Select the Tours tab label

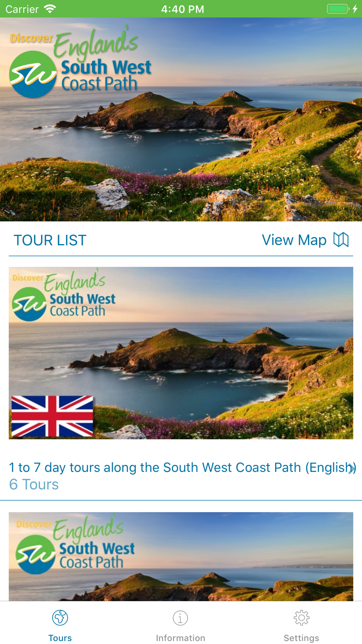(60, 638)
